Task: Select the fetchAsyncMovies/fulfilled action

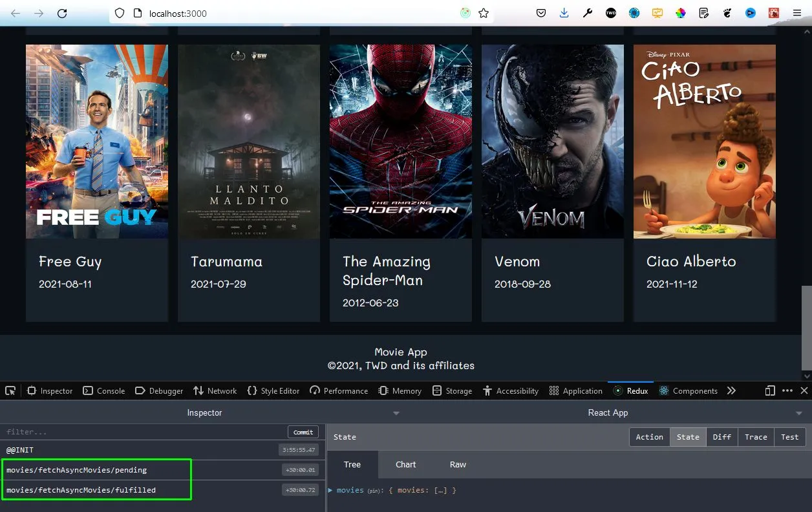Action: point(162,490)
